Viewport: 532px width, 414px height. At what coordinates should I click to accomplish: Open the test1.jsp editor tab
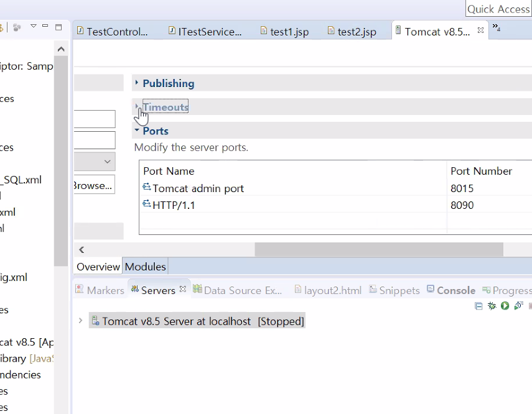[284, 32]
